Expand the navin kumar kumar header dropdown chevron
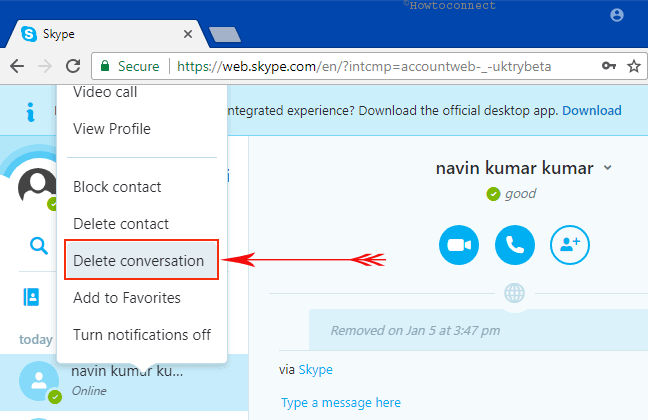Image resolution: width=648 pixels, height=420 pixels. (x=607, y=168)
